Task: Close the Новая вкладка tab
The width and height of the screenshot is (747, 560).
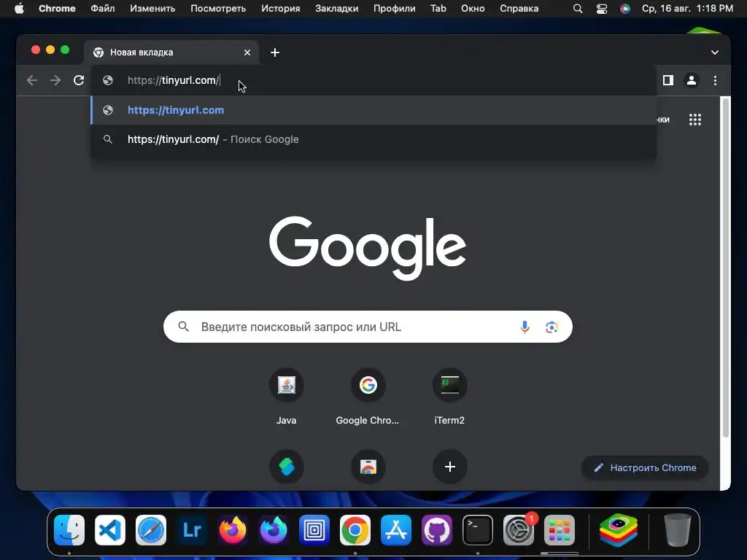Action: 247,52
